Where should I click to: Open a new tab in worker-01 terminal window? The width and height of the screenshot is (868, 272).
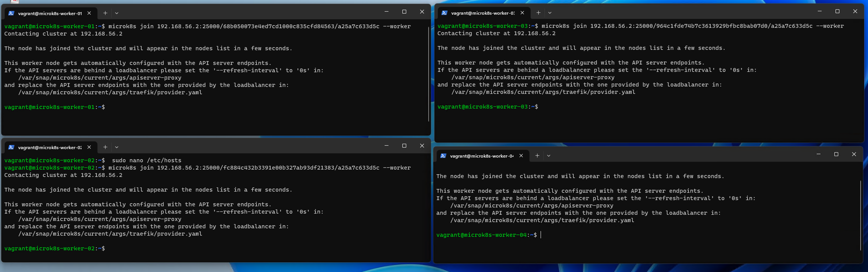(105, 13)
